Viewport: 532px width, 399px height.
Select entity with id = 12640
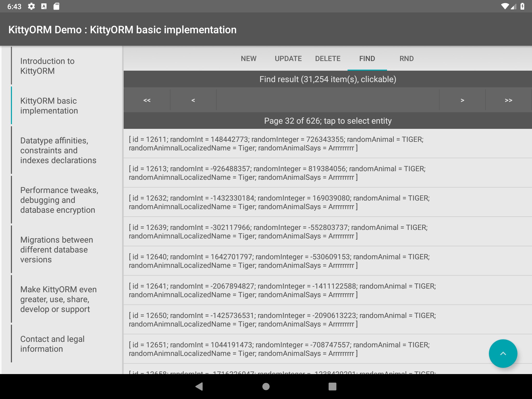pyautogui.click(x=328, y=261)
